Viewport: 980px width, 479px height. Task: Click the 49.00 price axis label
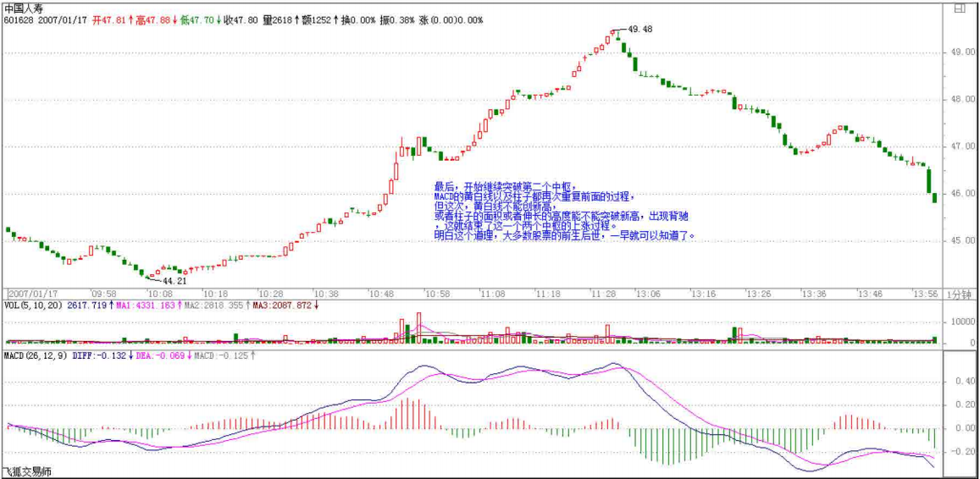[962, 52]
